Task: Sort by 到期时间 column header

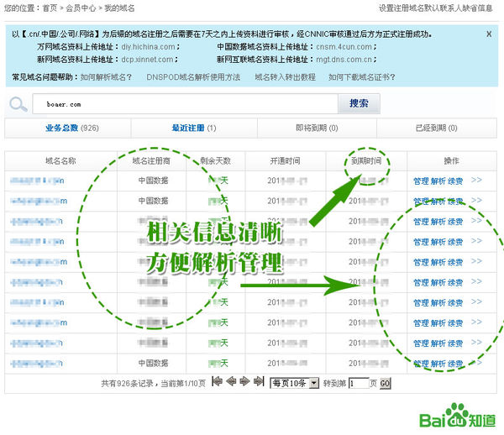Action: coord(365,160)
